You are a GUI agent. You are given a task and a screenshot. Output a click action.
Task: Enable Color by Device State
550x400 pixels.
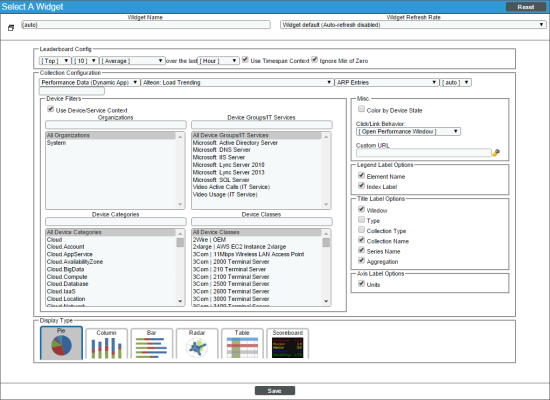[361, 109]
